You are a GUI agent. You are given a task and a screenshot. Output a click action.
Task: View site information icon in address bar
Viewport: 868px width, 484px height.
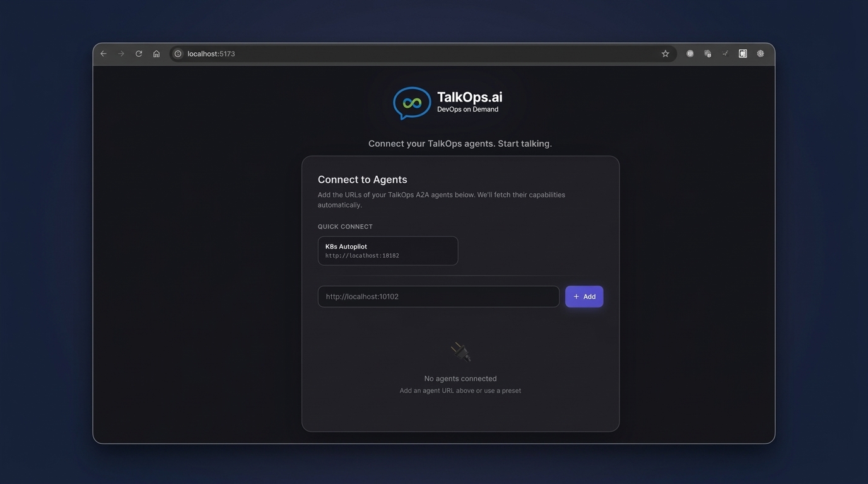[x=178, y=54]
